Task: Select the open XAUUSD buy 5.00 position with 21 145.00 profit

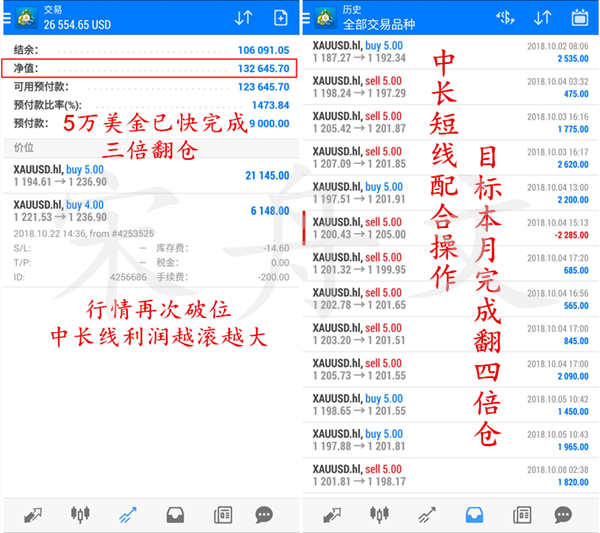Action: [150, 176]
